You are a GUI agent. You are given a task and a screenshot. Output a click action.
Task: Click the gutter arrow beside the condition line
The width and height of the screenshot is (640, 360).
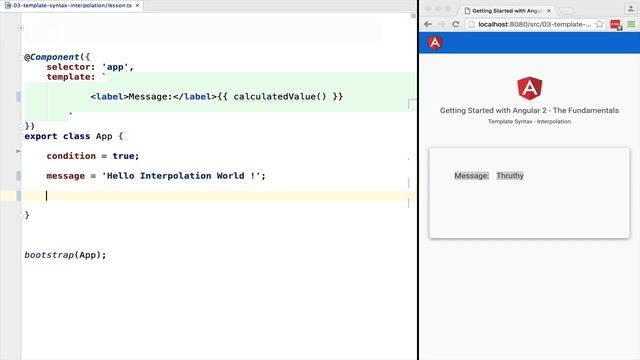click(x=18, y=151)
